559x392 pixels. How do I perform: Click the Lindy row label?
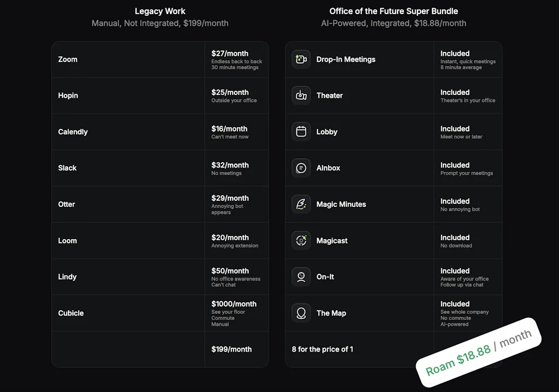[67, 277]
